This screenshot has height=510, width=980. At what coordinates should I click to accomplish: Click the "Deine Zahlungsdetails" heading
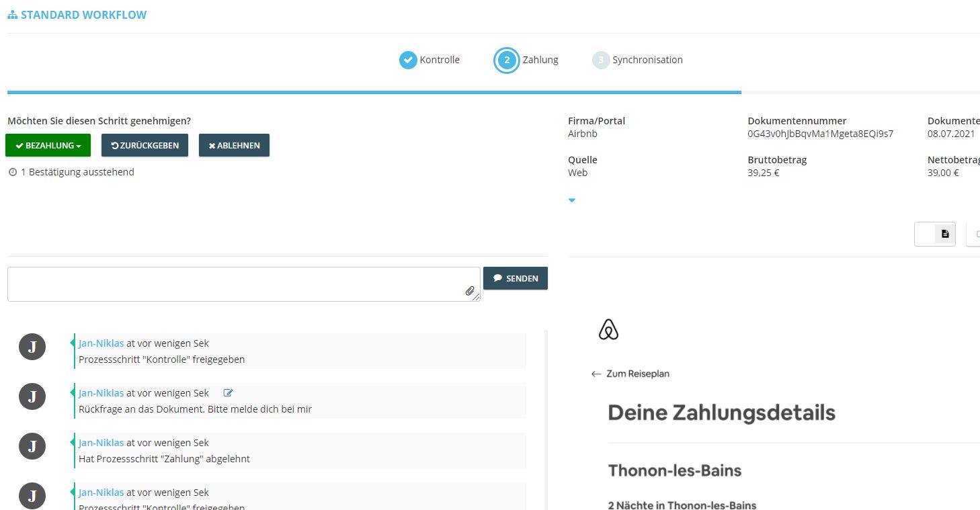tap(722, 413)
